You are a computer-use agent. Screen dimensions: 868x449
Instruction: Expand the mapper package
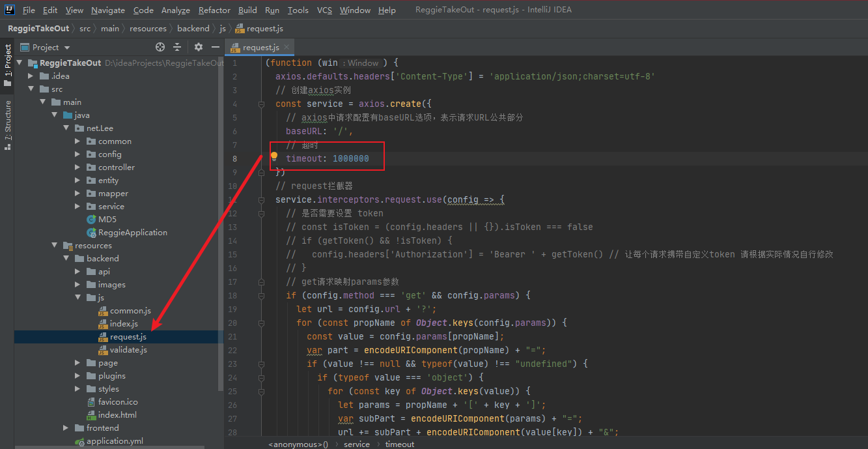click(x=77, y=194)
